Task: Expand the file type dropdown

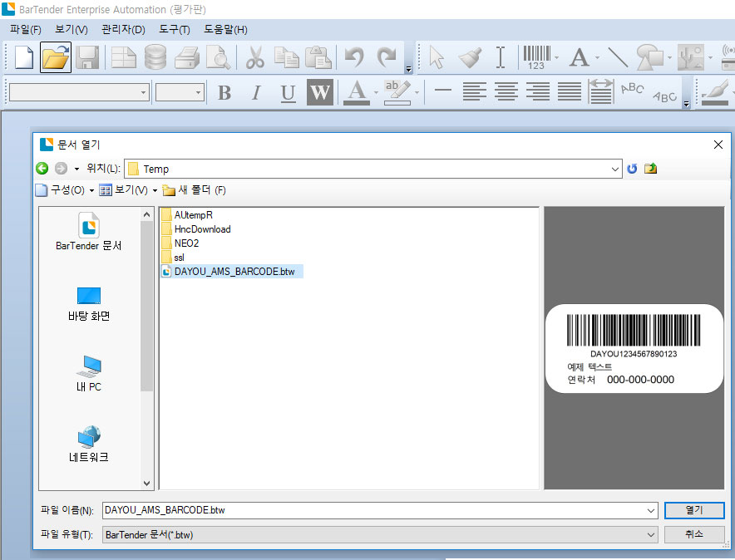Action: 650,535
